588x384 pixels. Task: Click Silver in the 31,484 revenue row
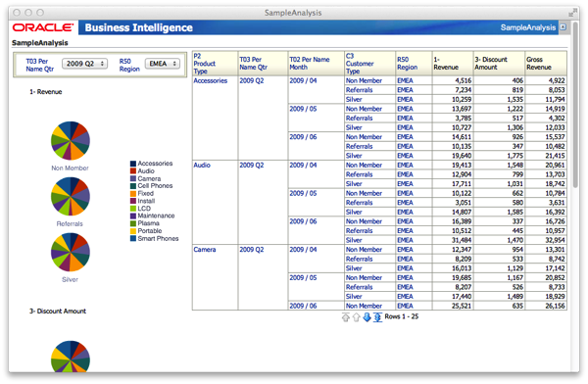[354, 240]
